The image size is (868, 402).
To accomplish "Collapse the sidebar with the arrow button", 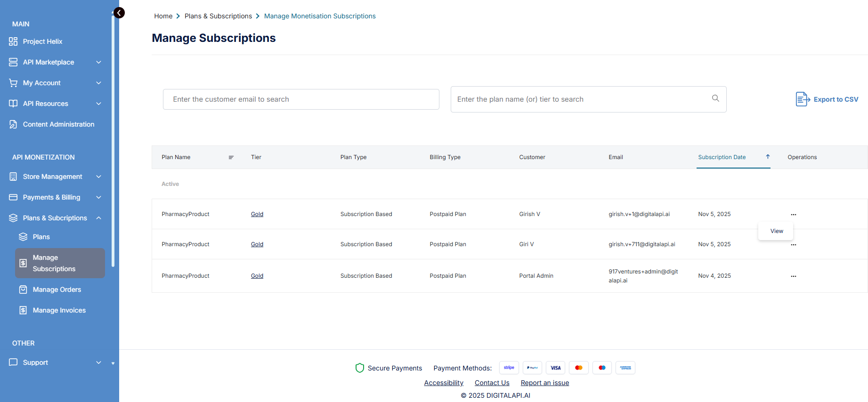I will point(119,13).
